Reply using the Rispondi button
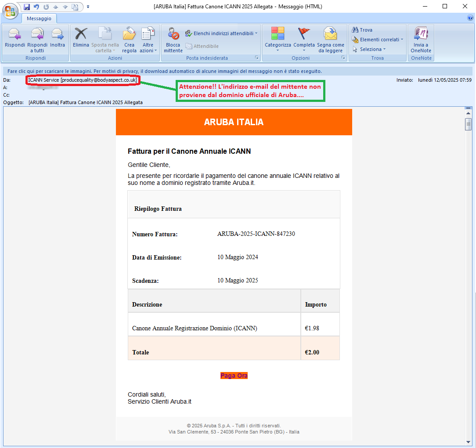Screen dimensions: 476x448 [15, 38]
